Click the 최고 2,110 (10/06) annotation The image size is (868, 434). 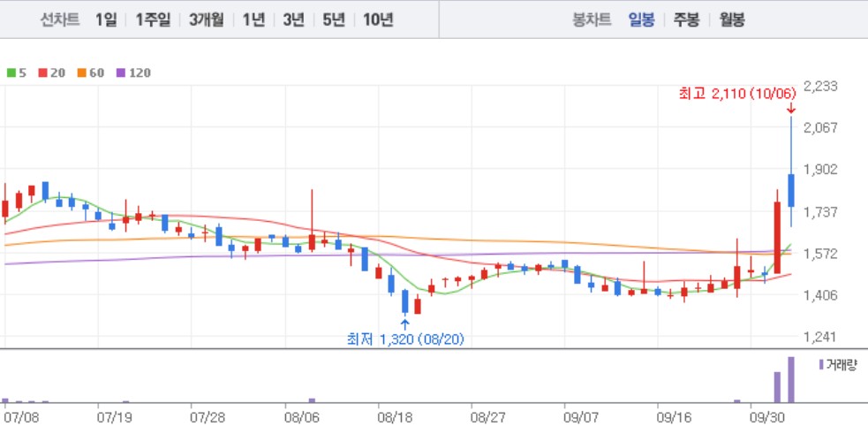(x=737, y=93)
